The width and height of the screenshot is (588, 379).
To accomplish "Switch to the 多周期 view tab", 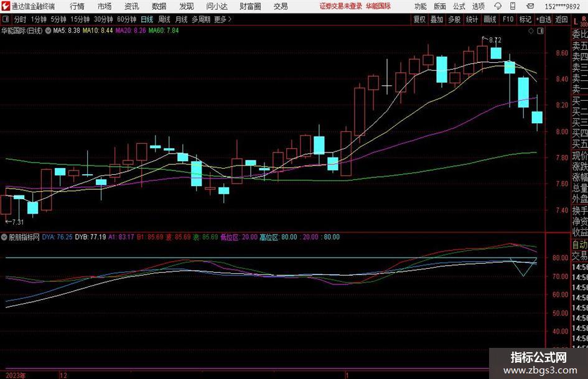I will point(201,19).
